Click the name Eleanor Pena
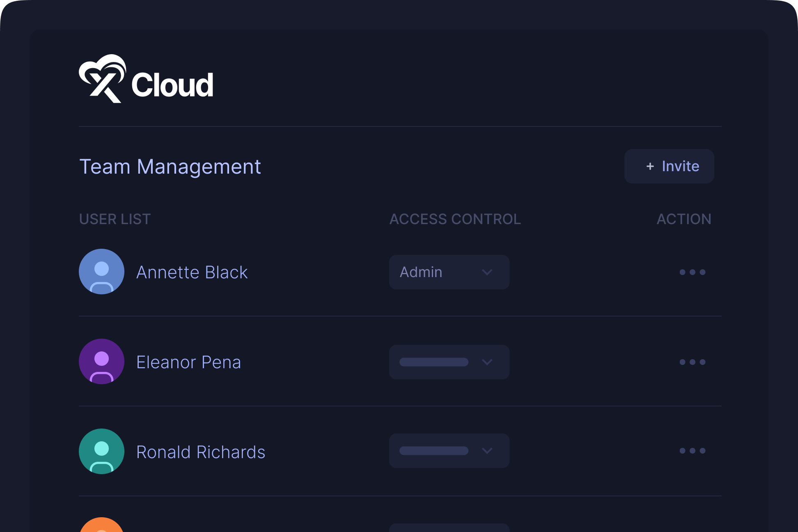798x532 pixels. coord(188,362)
